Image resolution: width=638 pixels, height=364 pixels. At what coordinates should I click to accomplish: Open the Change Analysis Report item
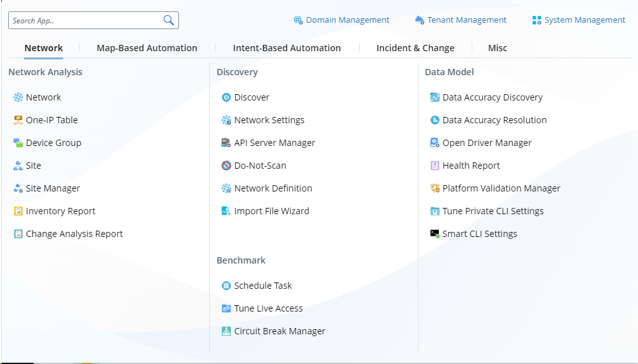74,234
